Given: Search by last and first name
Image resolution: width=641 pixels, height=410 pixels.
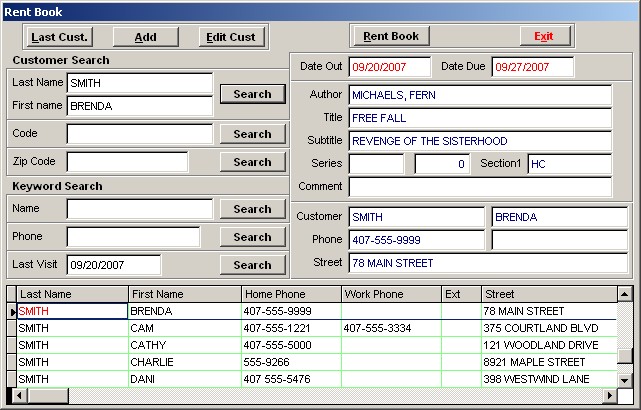Looking at the screenshot, I should [x=253, y=94].
